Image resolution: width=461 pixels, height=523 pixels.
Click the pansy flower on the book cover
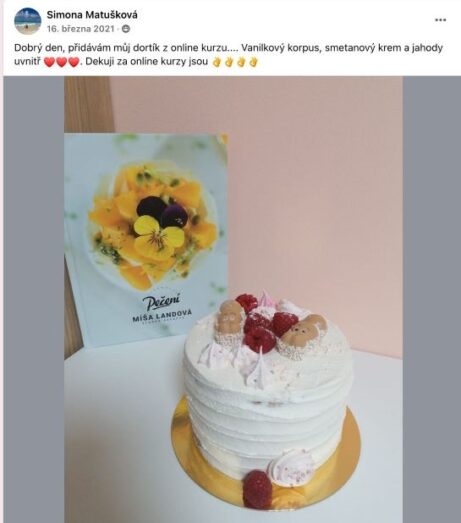tap(159, 221)
